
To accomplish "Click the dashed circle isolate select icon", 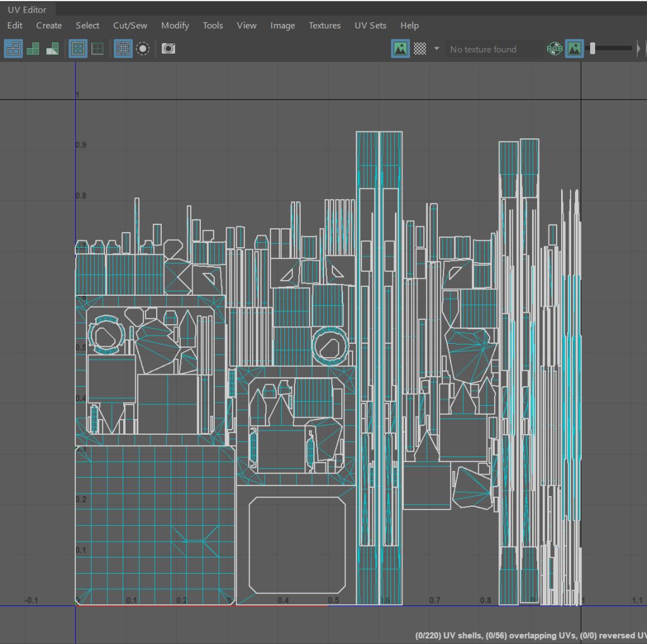I will [x=143, y=49].
